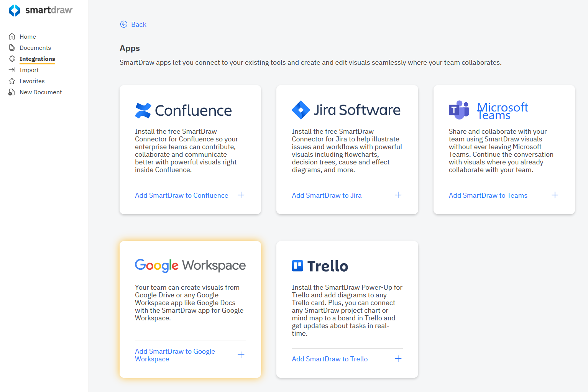
Task: Open Home in the sidebar menu
Action: point(28,37)
